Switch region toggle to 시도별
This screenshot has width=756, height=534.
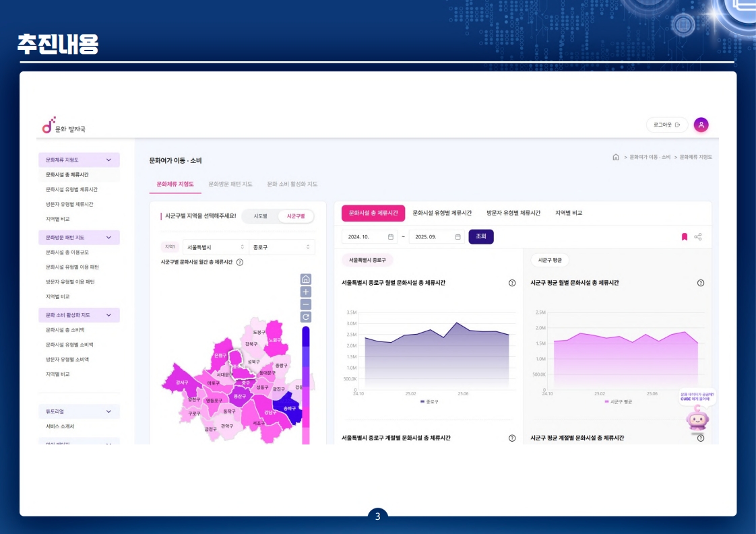click(260, 216)
